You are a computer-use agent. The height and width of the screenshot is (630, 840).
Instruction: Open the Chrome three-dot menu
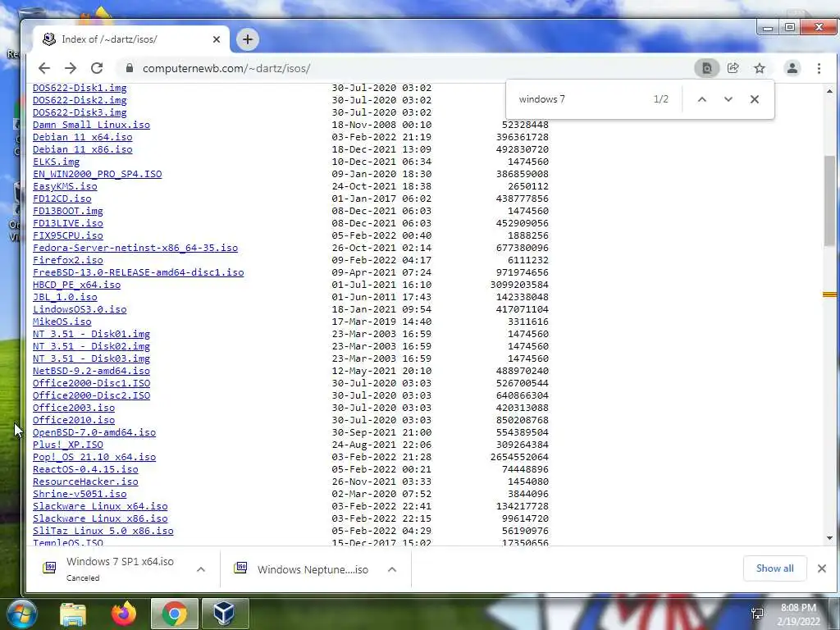pyautogui.click(x=819, y=68)
